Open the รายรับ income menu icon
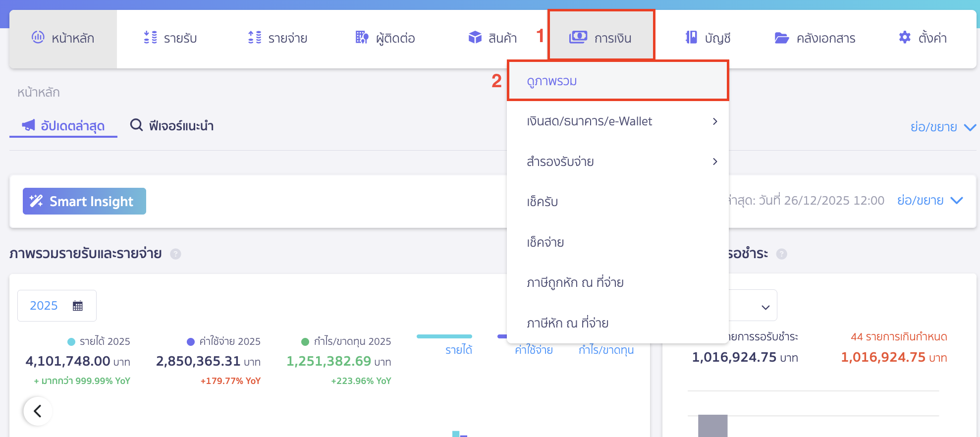This screenshot has width=980, height=437. [150, 38]
